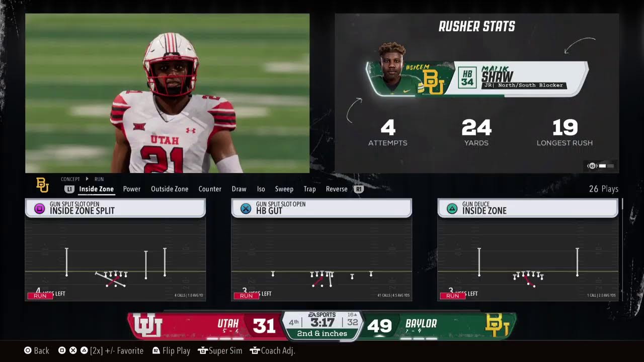The height and width of the screenshot is (362, 644).
Task: Click the 26 Plays counter
Action: tap(604, 189)
